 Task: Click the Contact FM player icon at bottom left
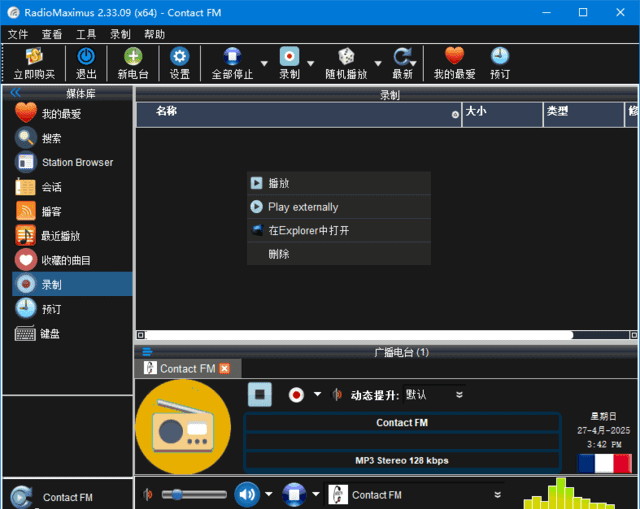pyautogui.click(x=20, y=497)
